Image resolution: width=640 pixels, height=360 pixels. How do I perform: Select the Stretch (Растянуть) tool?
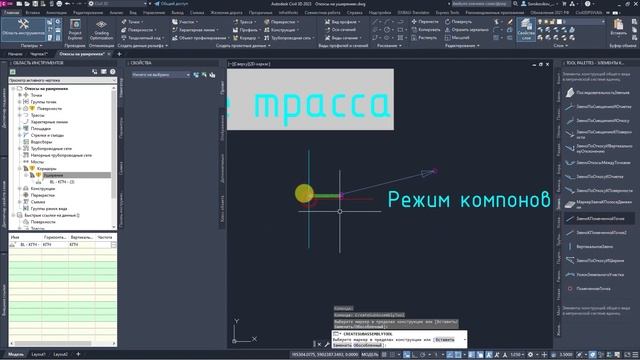(424, 38)
